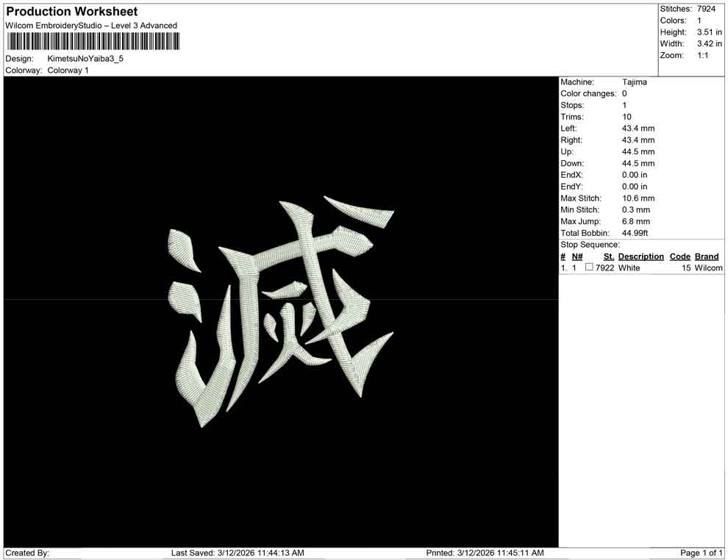Viewport: 728px width, 560px height.
Task: Select the stitch count value 7924
Action: point(706,9)
